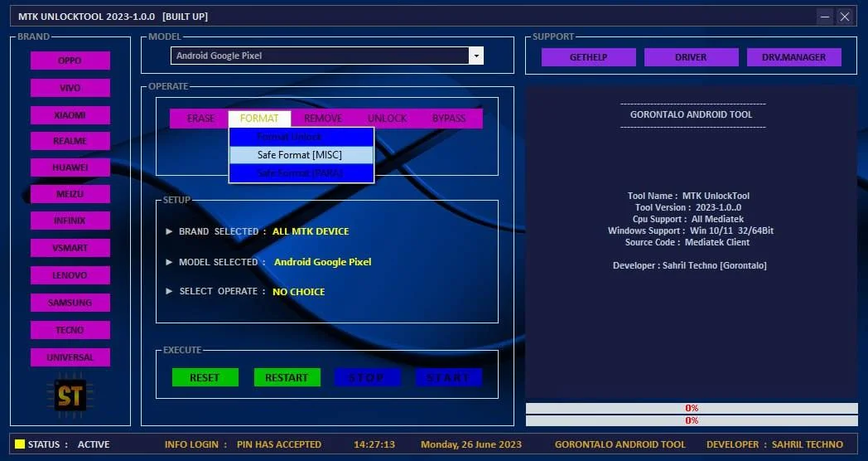Click the Windows Support line in log
The height and width of the screenshot is (461, 868).
click(x=691, y=230)
